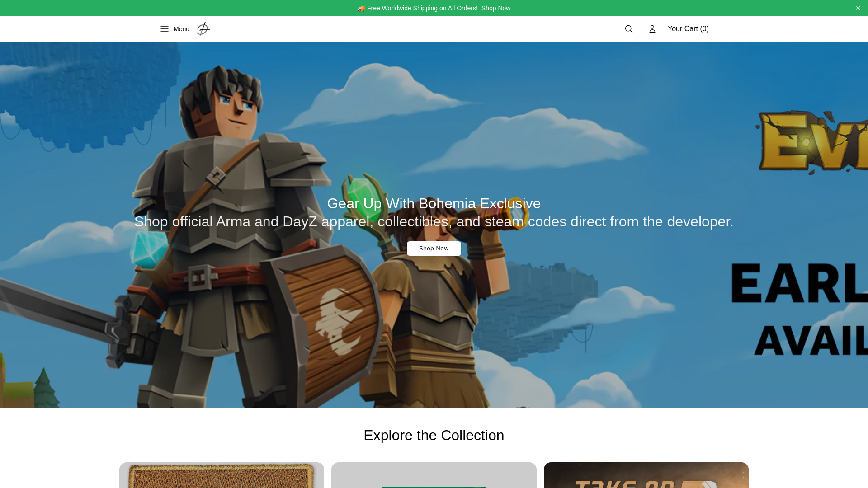Image resolution: width=868 pixels, height=488 pixels.
Task: Click the Free Worldwide Shipping announcement text
Action: [417, 8]
